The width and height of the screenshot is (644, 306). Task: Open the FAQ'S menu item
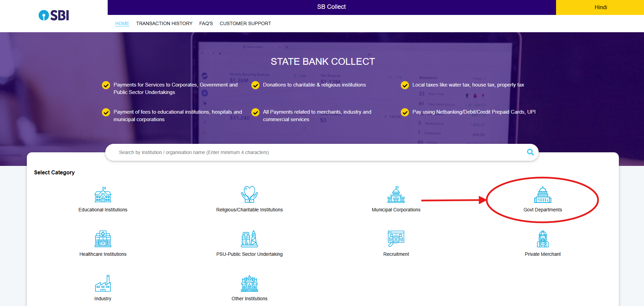point(206,23)
